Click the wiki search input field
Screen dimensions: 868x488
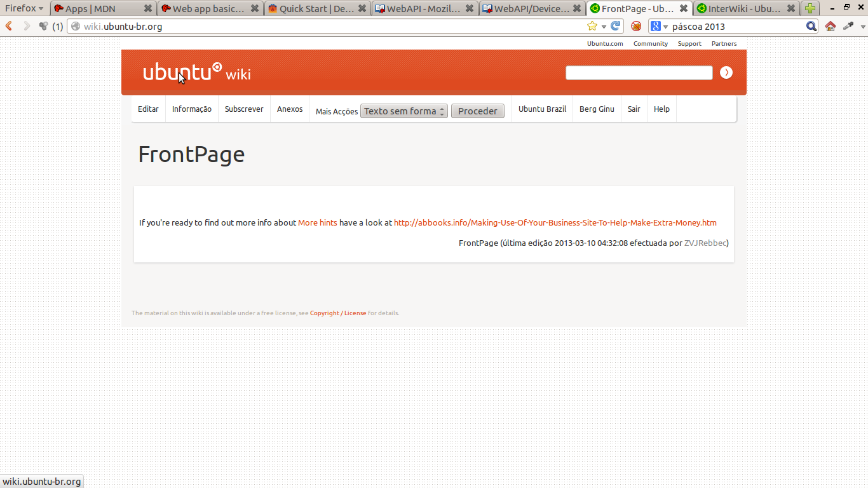(639, 73)
